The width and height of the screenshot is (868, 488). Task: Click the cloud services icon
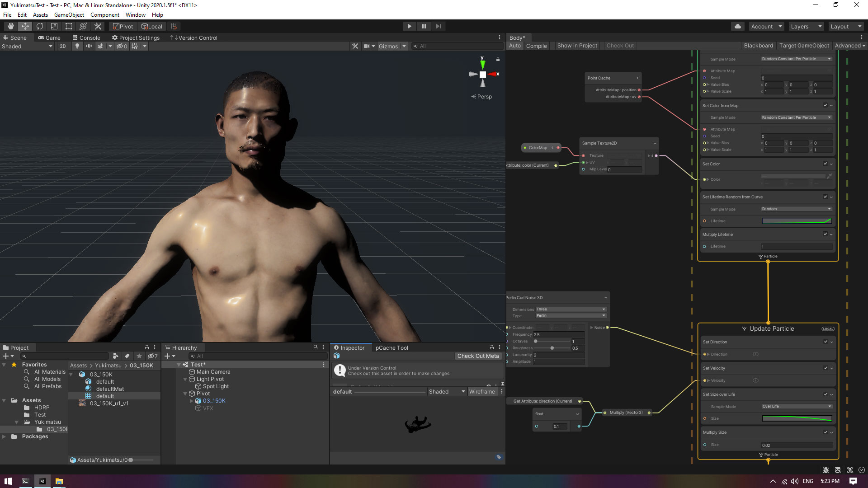[737, 26]
